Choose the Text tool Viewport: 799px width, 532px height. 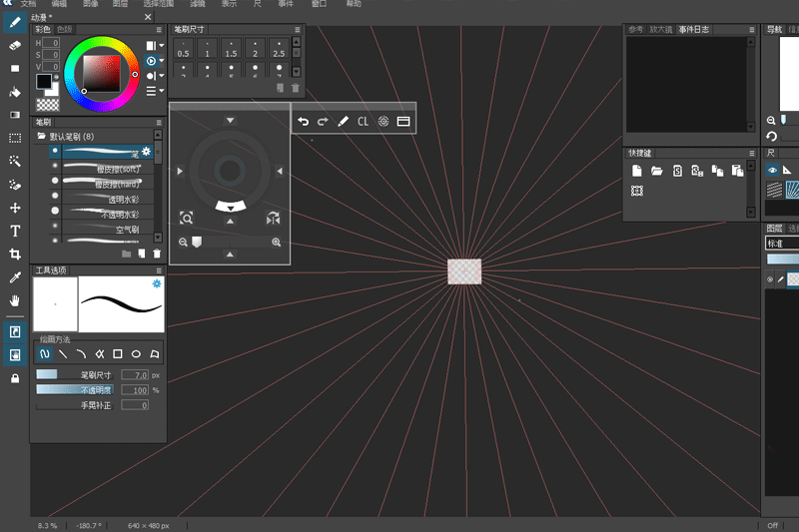coord(15,231)
